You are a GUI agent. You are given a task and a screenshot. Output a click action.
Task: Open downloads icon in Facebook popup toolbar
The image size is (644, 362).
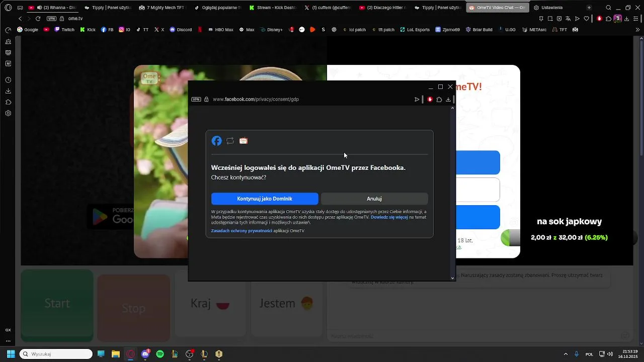pos(448,100)
